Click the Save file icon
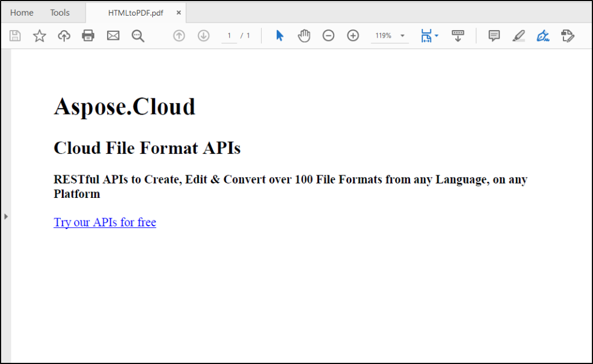The width and height of the screenshot is (593, 364). coord(15,36)
